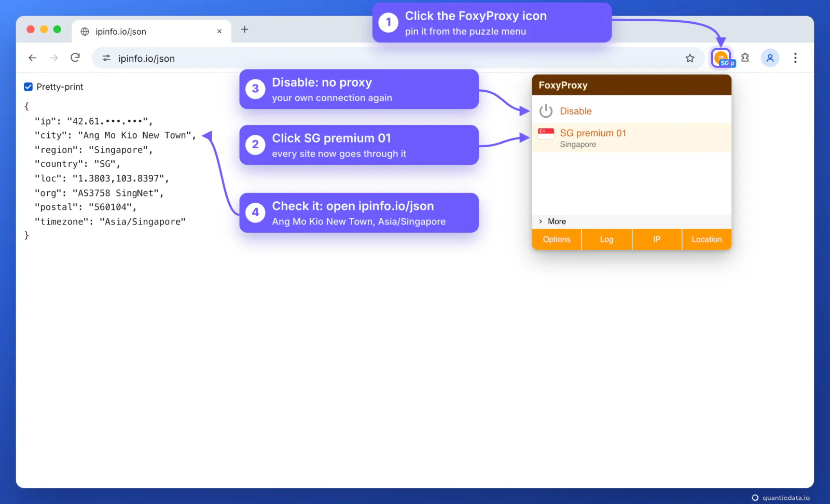Viewport: 830px width, 504px height.
Task: Click the FoxyProxy extension icon
Action: (722, 58)
